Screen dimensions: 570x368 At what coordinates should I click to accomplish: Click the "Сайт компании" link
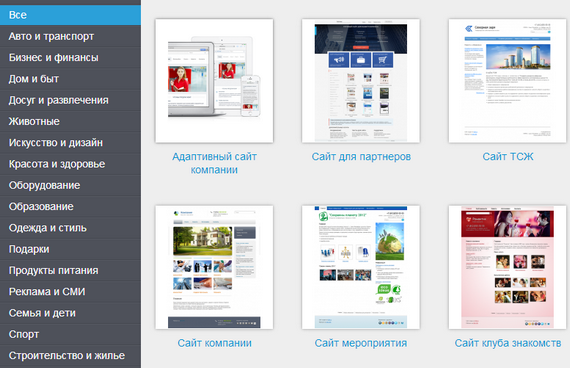(214, 343)
